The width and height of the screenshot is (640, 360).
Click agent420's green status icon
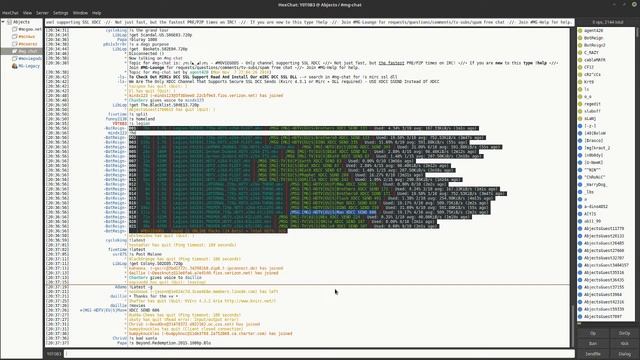tap(580, 31)
